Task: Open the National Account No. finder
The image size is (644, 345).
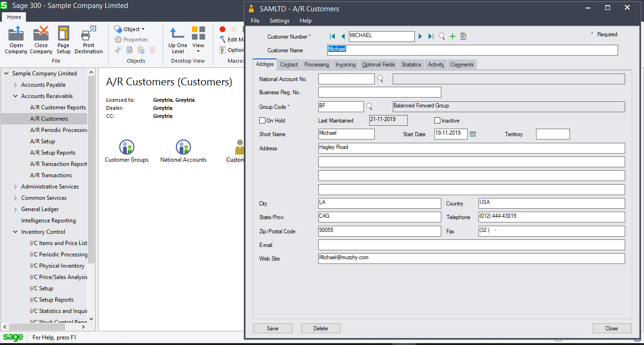Action: click(380, 79)
